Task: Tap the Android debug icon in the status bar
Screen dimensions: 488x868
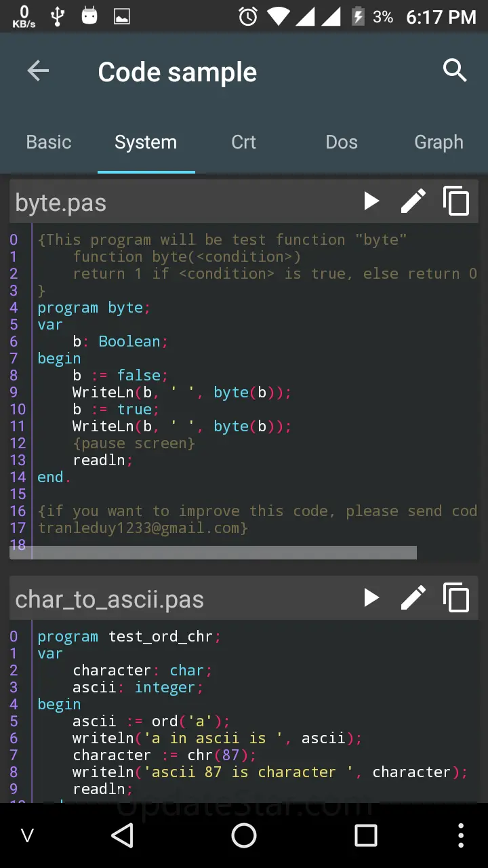Action: point(89,16)
